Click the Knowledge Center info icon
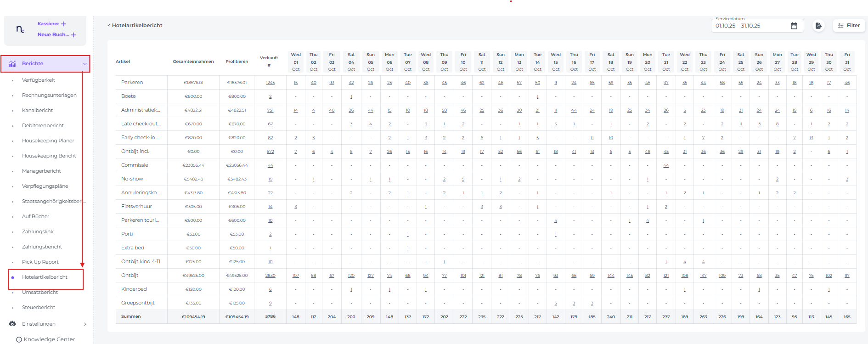This screenshot has width=868, height=344. 19,340
